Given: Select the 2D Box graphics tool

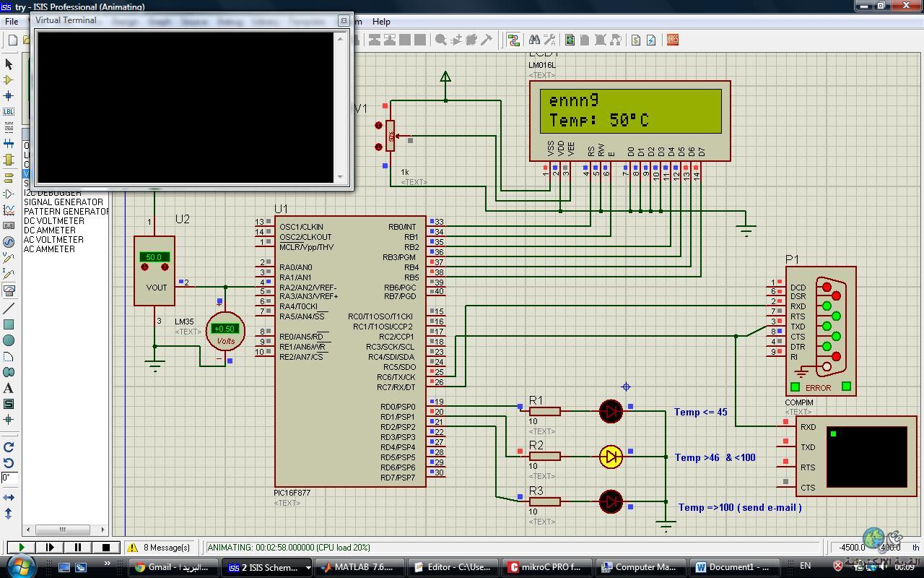Looking at the screenshot, I should click(x=9, y=324).
